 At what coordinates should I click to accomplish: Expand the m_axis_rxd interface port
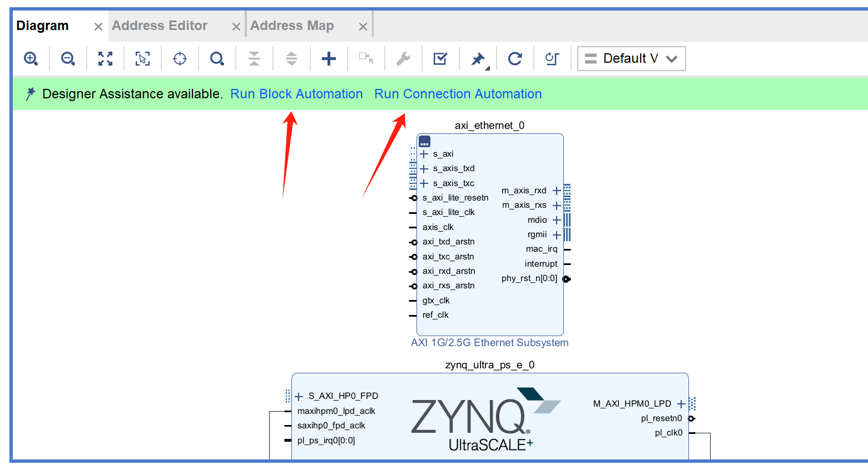click(x=557, y=191)
